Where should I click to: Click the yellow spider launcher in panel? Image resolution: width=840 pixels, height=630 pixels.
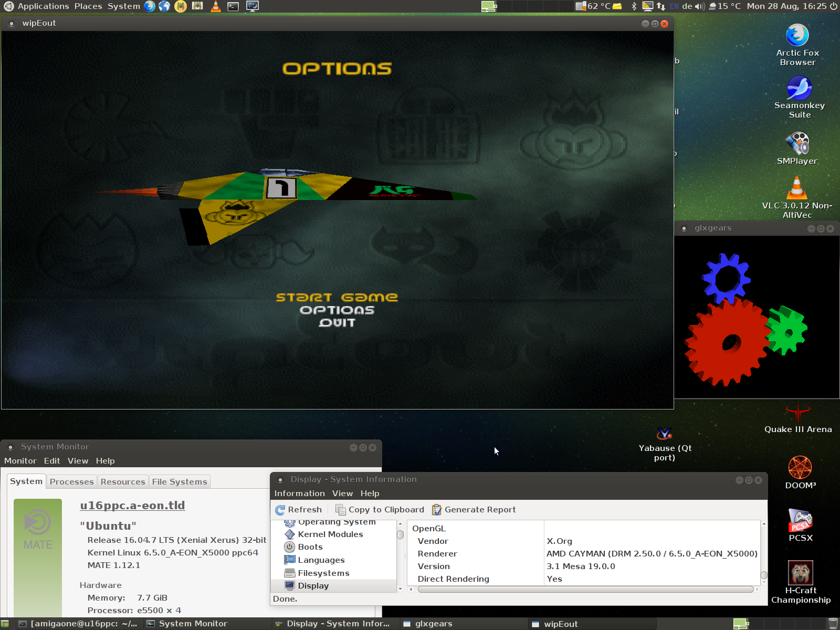181,6
